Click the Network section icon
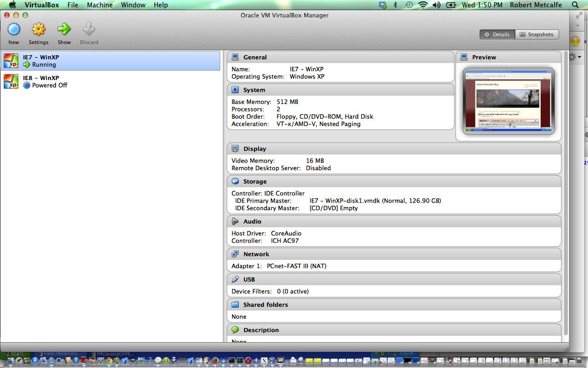 coord(235,254)
